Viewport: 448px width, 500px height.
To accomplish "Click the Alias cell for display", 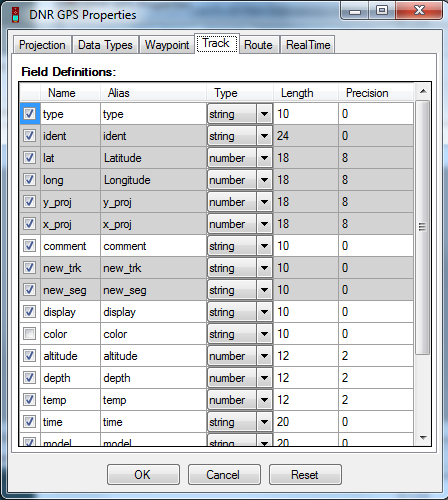I will [x=153, y=312].
